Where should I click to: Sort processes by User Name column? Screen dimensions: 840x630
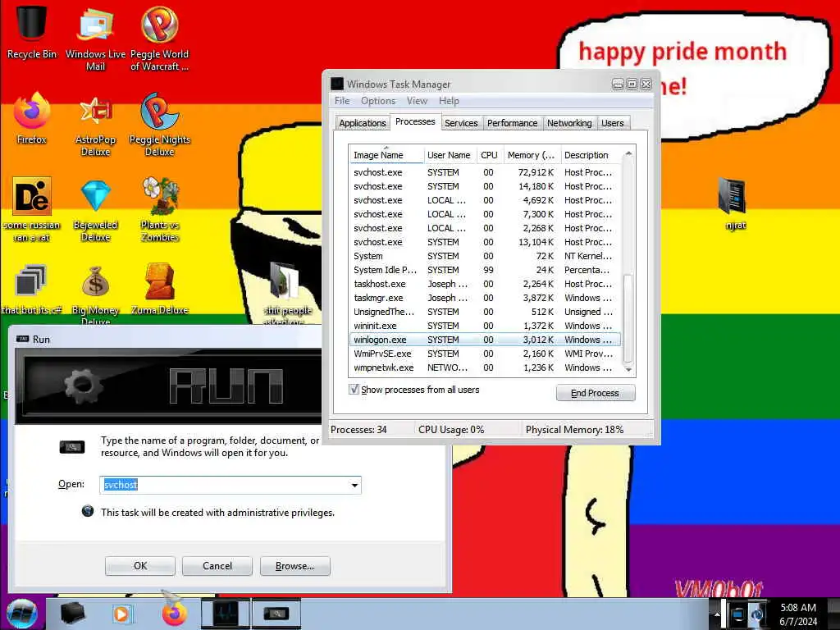tap(449, 155)
